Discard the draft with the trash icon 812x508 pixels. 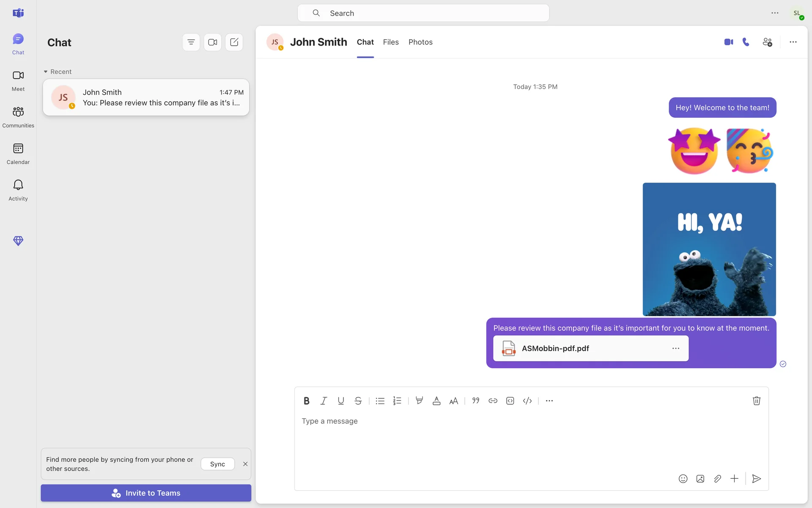[757, 400]
